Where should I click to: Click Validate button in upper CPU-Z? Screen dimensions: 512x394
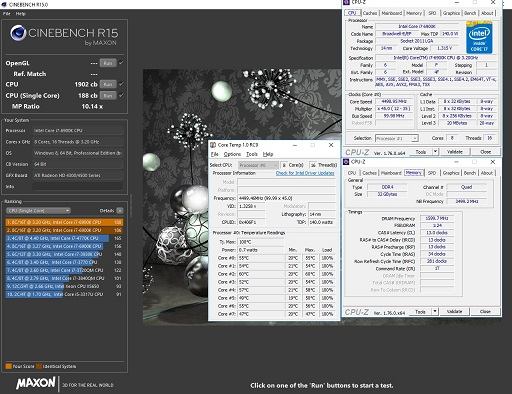point(454,152)
